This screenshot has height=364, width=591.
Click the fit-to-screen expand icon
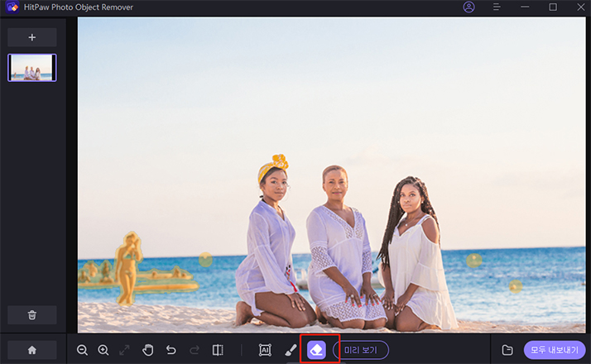125,350
